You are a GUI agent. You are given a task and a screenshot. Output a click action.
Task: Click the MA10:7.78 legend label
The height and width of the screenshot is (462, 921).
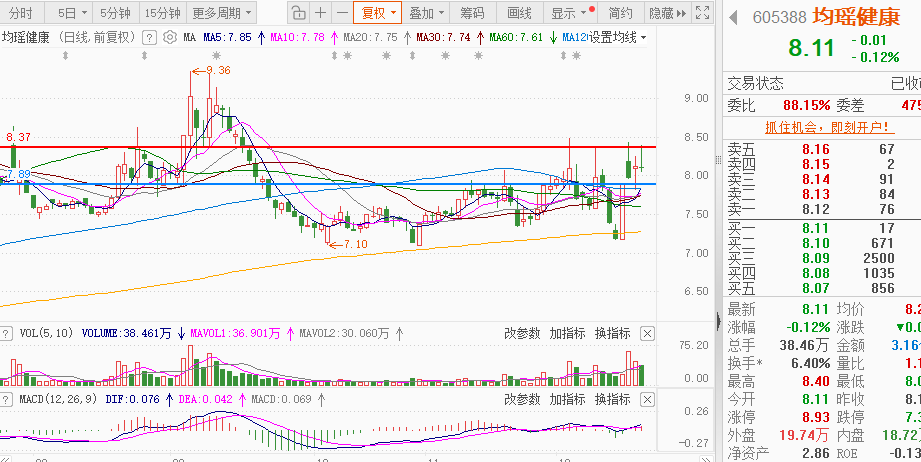click(x=297, y=38)
